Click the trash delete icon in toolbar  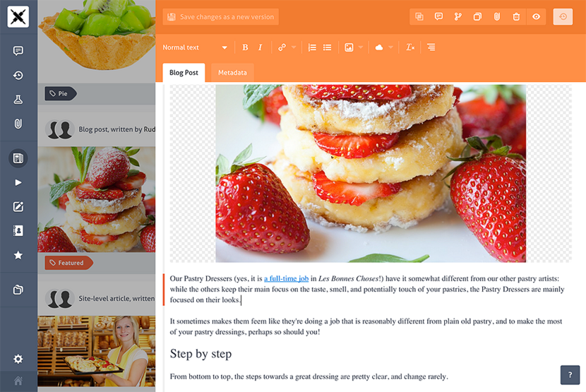click(517, 17)
